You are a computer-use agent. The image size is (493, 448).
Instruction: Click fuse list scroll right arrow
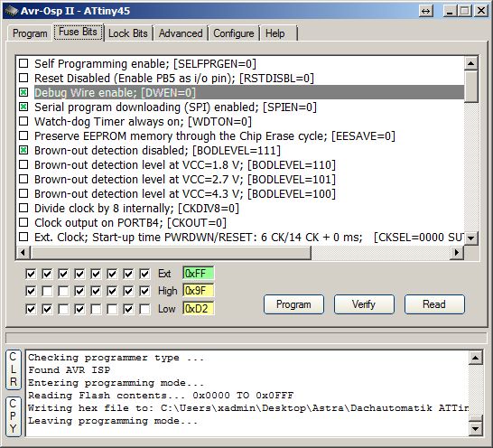457,252
